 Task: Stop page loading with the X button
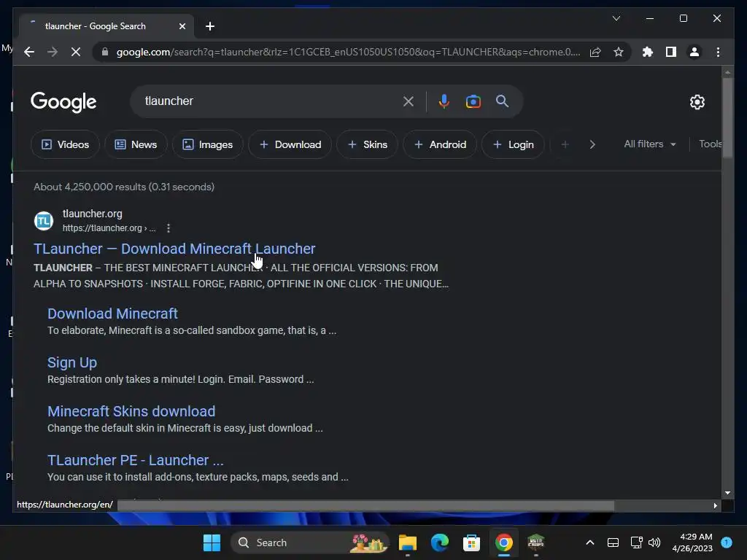pyautogui.click(x=76, y=52)
